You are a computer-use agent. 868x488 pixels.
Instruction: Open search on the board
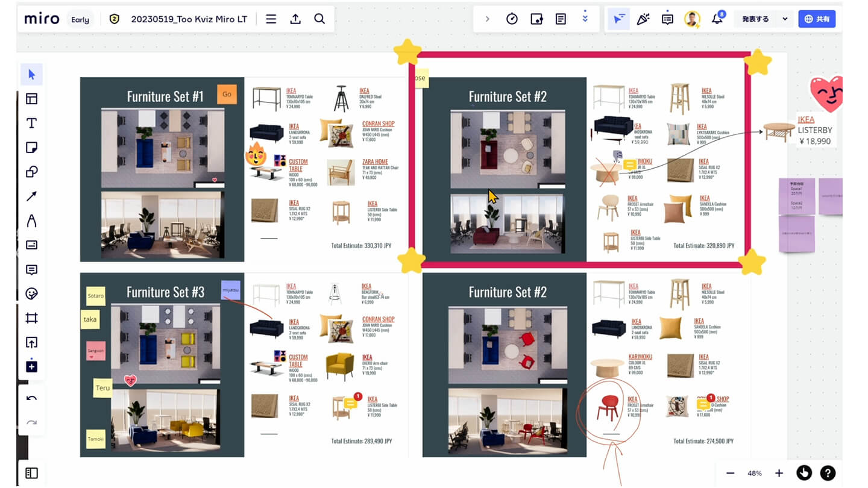click(319, 19)
